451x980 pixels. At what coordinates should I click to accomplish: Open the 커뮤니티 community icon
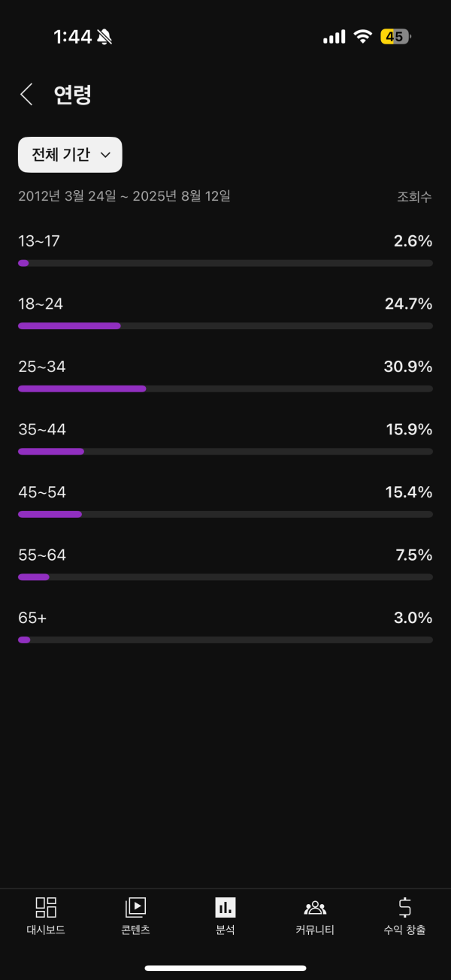[x=315, y=908]
